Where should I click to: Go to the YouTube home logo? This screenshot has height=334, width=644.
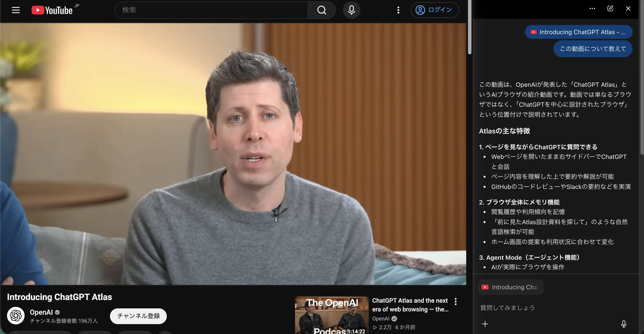(52, 10)
